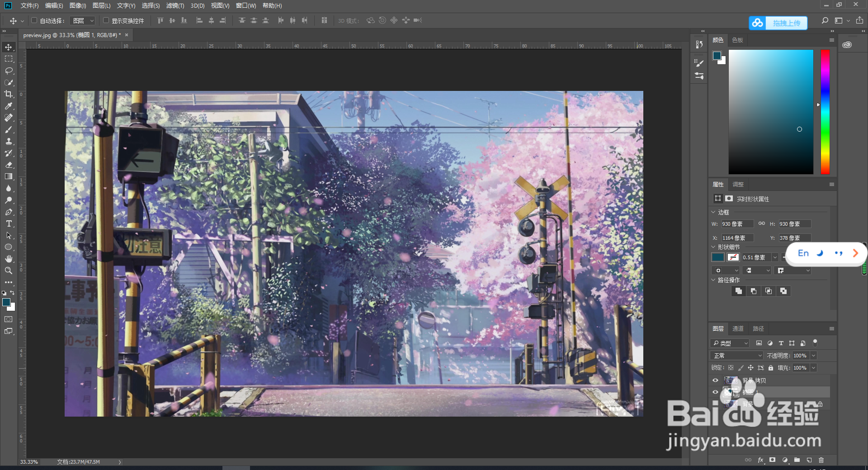Collapse the 形状细节 section
Viewport: 868px width, 470px height.
[713, 247]
